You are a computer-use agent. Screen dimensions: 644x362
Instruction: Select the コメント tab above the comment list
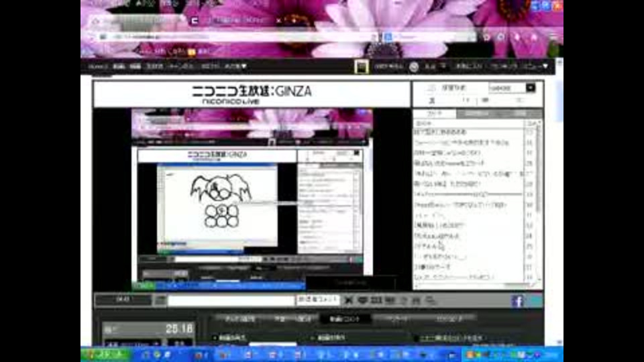[435, 114]
